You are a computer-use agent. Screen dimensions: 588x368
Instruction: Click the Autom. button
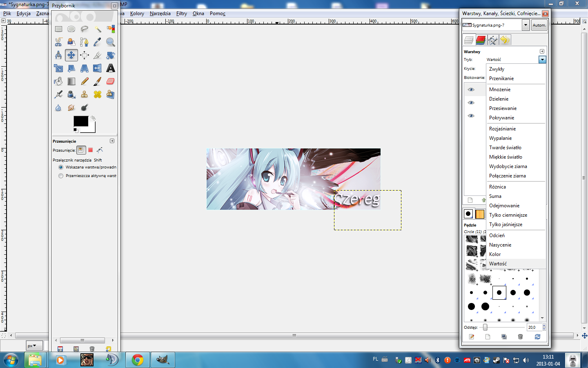click(x=539, y=25)
